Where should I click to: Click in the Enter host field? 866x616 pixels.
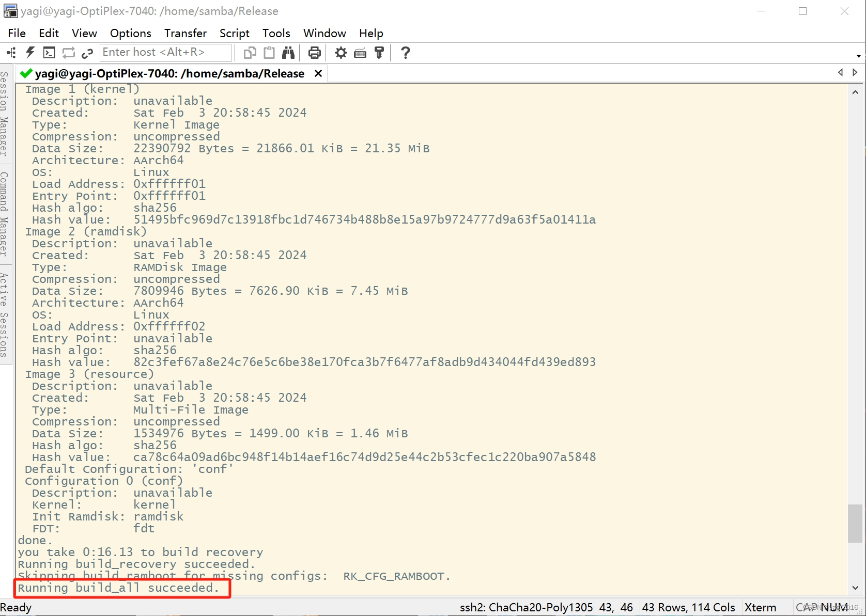click(165, 52)
